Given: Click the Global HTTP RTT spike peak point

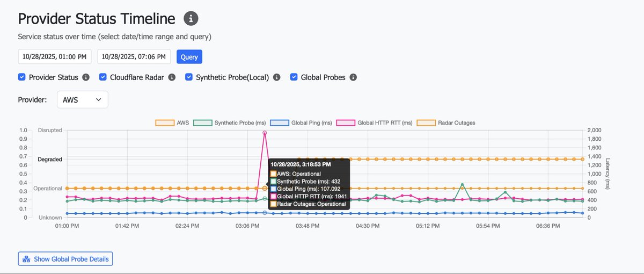Looking at the screenshot, I should pos(265,133).
